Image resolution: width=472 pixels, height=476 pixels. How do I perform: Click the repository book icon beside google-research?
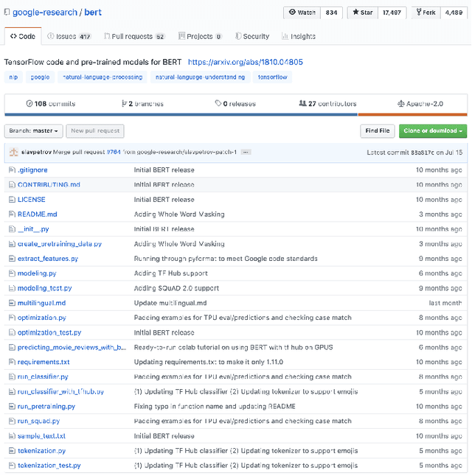coord(7,13)
